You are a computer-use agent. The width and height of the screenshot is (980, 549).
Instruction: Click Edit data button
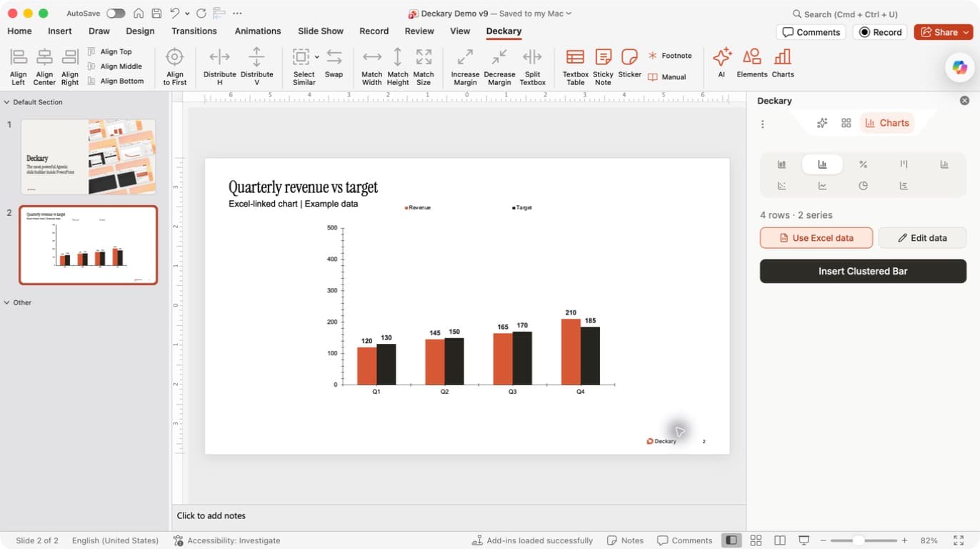click(922, 238)
